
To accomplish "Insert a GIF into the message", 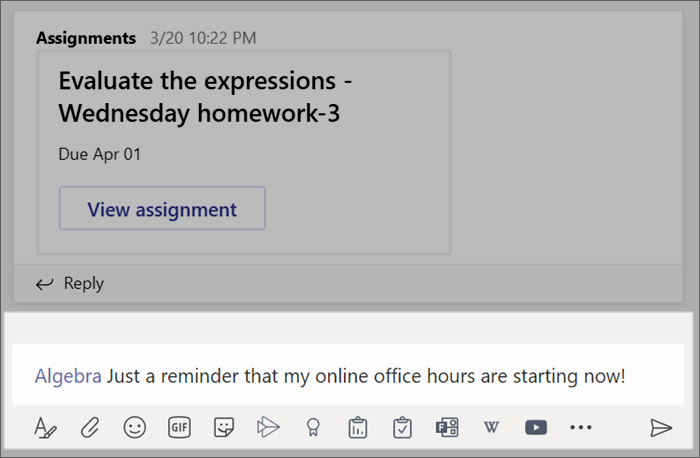I will [x=179, y=428].
